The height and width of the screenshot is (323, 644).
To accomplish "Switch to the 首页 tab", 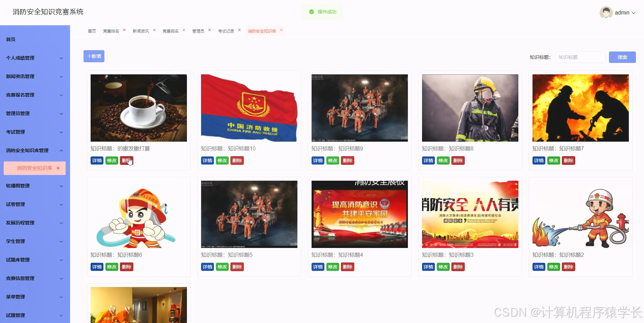I will pos(92,31).
